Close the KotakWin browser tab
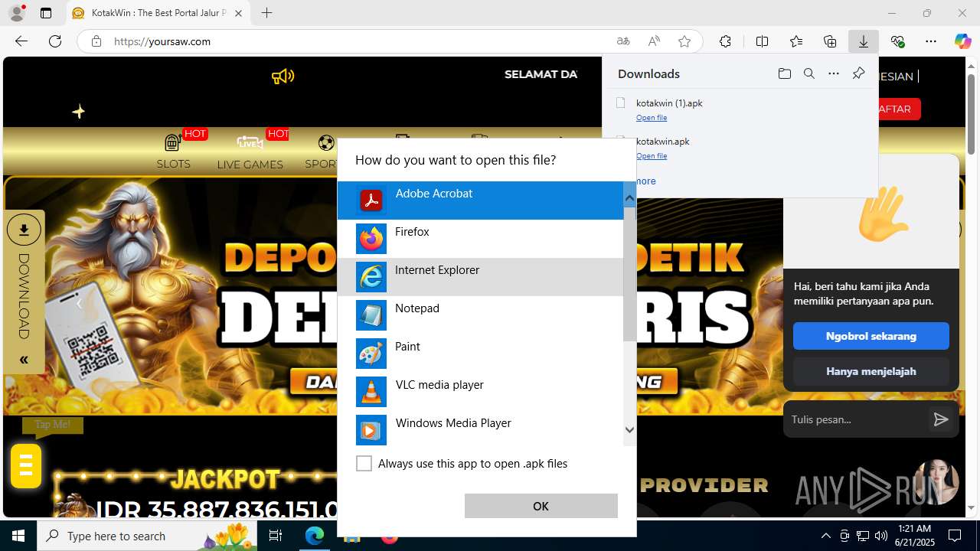980x551 pixels. pyautogui.click(x=238, y=13)
